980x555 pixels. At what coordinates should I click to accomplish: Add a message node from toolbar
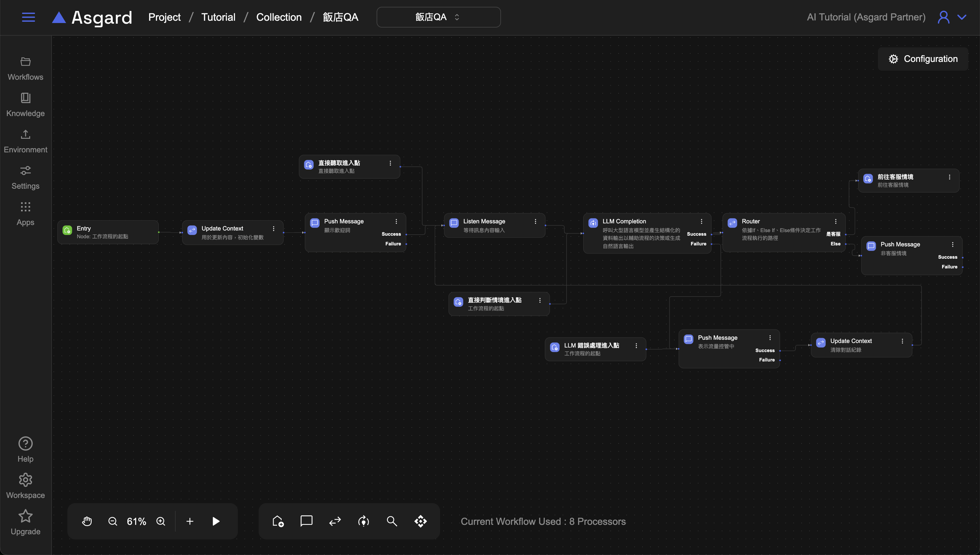[306, 521]
